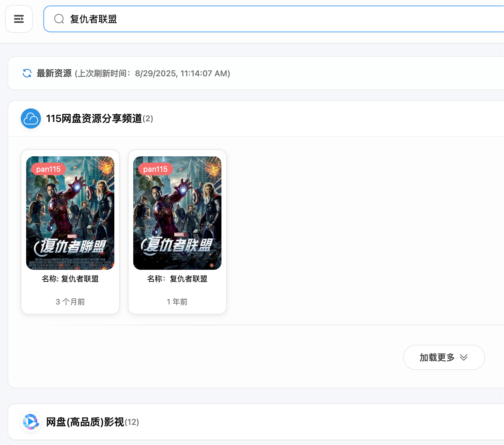This screenshot has height=445, width=504.
Task: Click the 3 个月前 timestamp
Action: 70,302
